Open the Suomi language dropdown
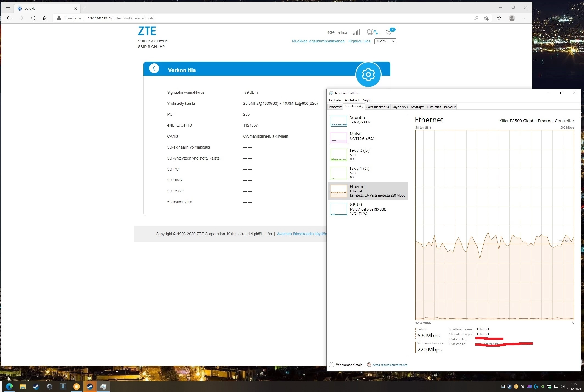Screen dimensions: 584x392 [385, 41]
